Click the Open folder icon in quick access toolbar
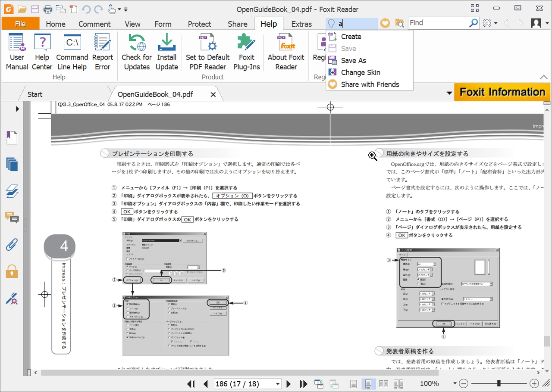The width and height of the screenshot is (552, 392). click(22, 9)
